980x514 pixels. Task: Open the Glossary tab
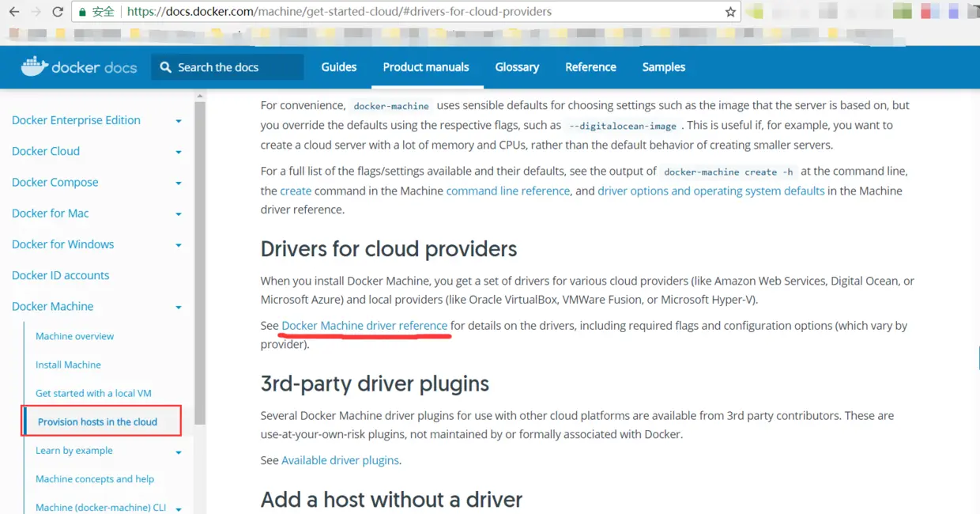pos(517,67)
